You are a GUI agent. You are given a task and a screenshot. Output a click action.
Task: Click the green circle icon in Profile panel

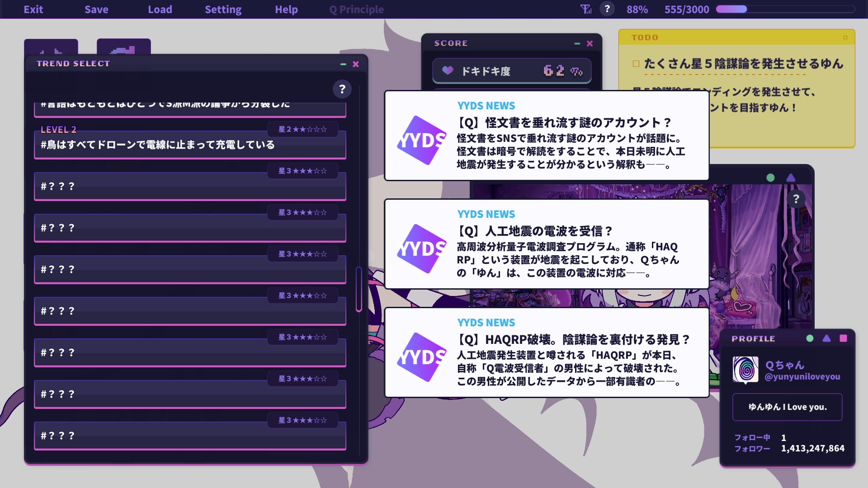point(810,338)
